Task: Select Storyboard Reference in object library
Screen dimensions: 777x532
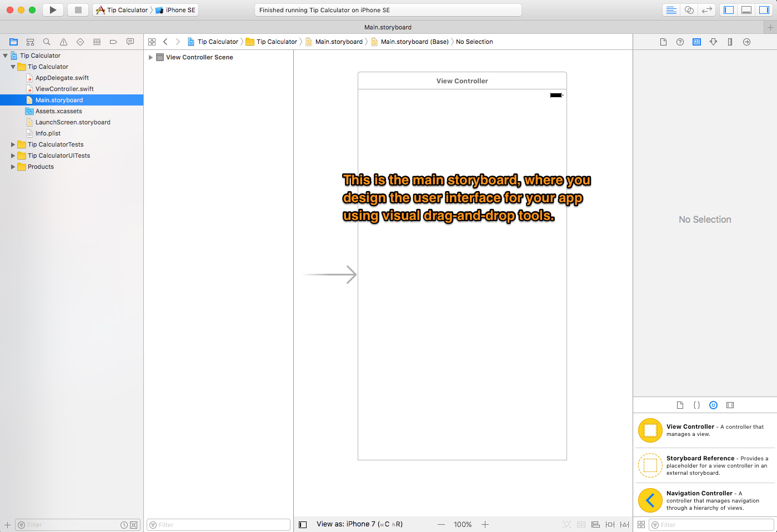Action: coord(705,465)
